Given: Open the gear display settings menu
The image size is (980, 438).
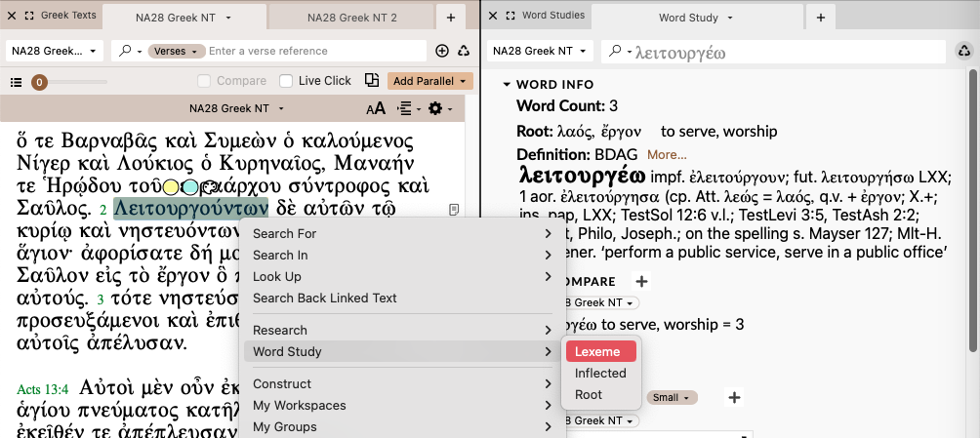Looking at the screenshot, I should pyautogui.click(x=435, y=108).
